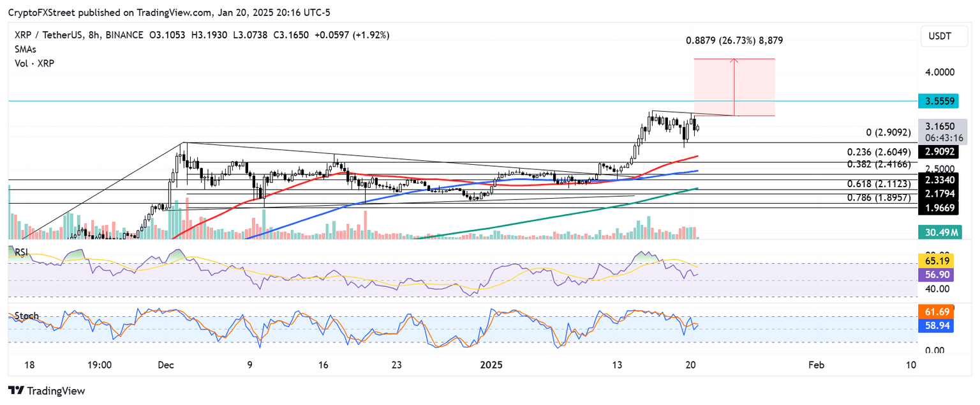Click the SMAs indicator legend
The height and width of the screenshot is (405, 980).
point(25,49)
